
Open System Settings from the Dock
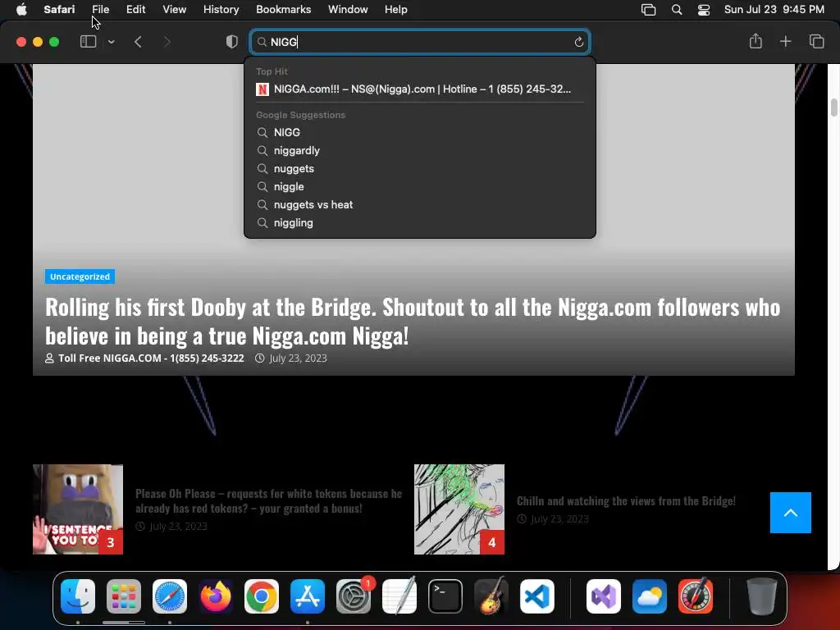coord(354,596)
